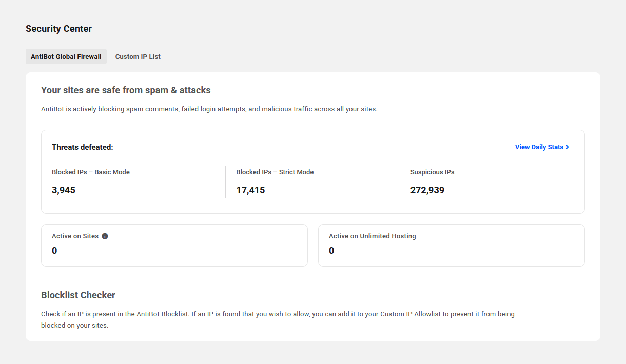Open the Custom IP List tab

[x=138, y=56]
